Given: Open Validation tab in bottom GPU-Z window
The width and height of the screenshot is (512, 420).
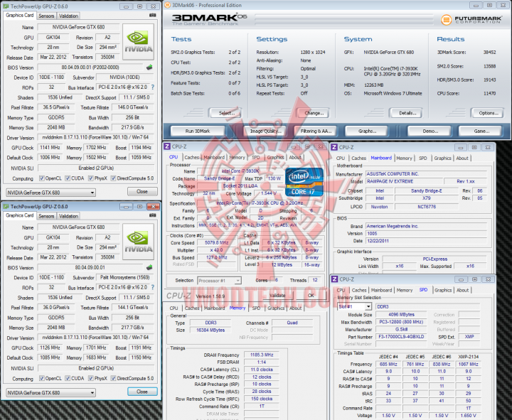Looking at the screenshot, I should (x=68, y=216).
